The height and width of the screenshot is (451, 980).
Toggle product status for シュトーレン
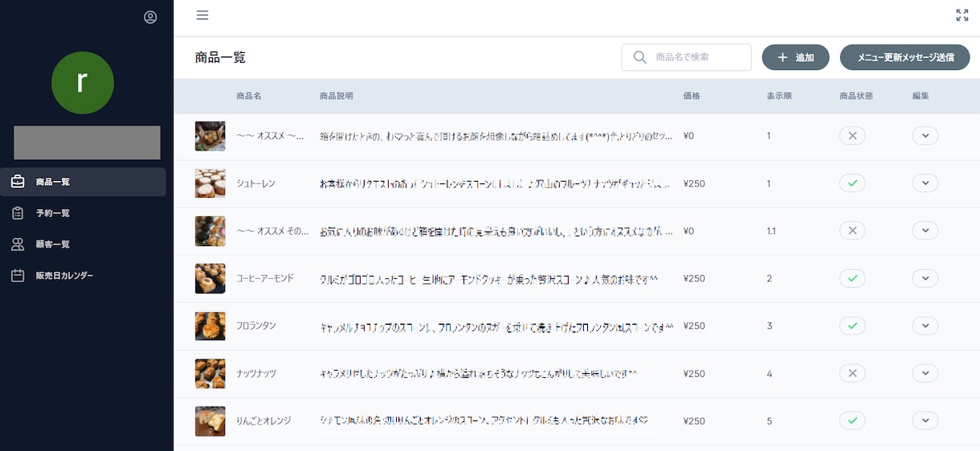pyautogui.click(x=852, y=183)
